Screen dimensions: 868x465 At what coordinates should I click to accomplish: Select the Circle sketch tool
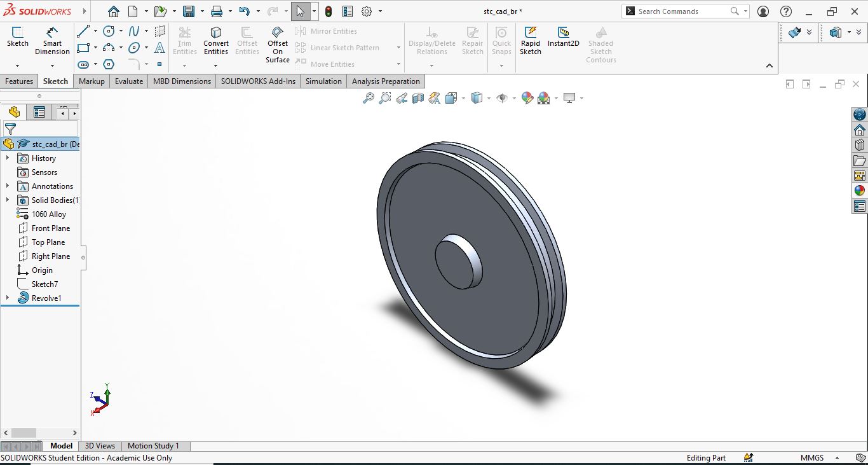click(109, 31)
